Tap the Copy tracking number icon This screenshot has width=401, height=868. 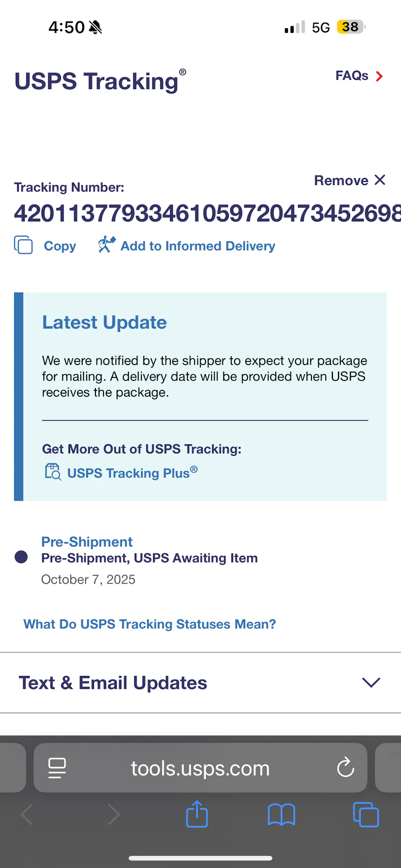[x=23, y=245]
